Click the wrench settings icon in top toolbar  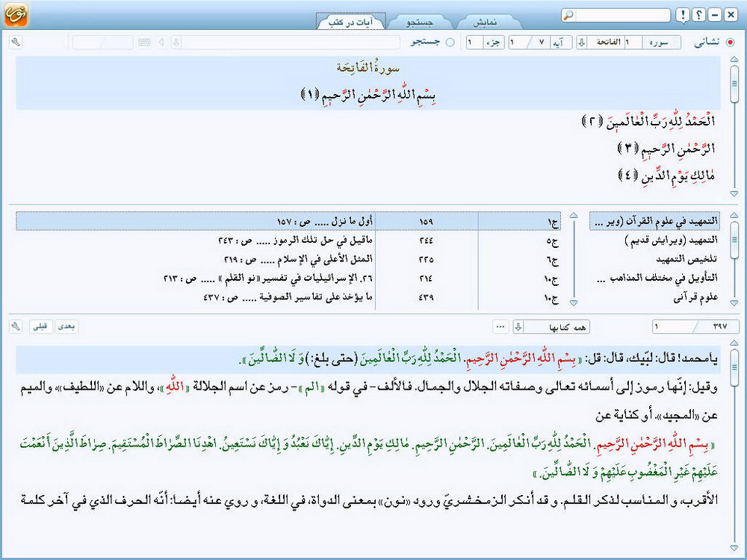point(15,43)
